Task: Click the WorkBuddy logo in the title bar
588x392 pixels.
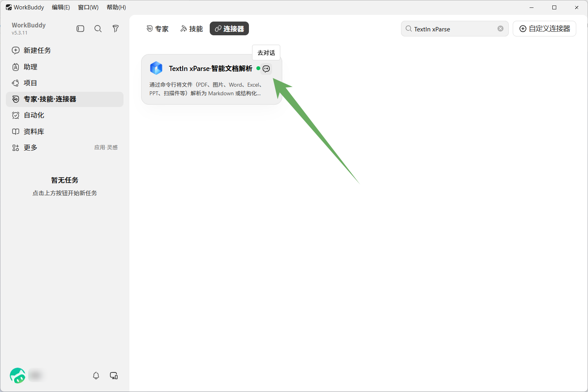Action: click(9, 7)
